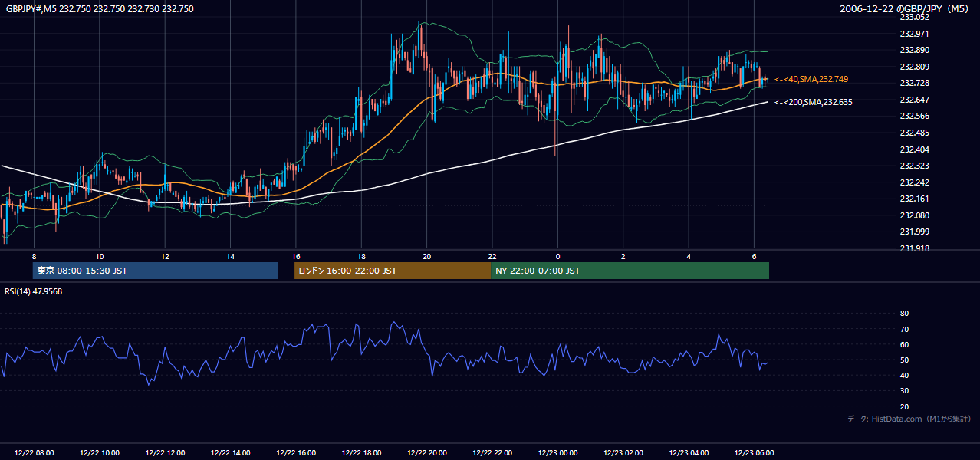The image size is (980, 460).
Task: Click hour label 16 under the price chart
Action: (x=296, y=256)
